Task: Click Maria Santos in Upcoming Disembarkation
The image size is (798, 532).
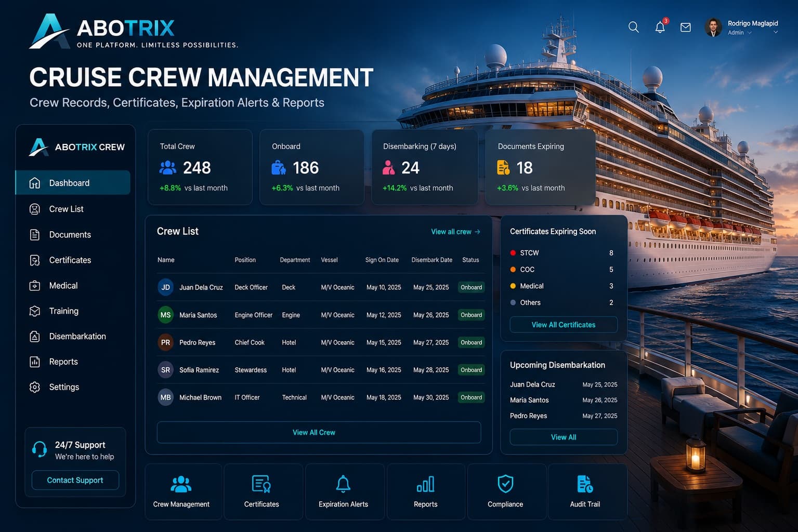Action: (529, 400)
